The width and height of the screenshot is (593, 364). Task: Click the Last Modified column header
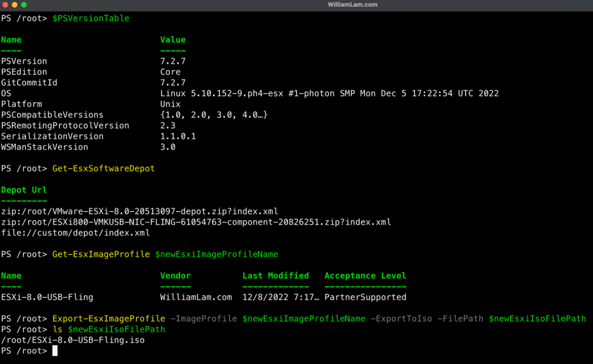point(276,276)
